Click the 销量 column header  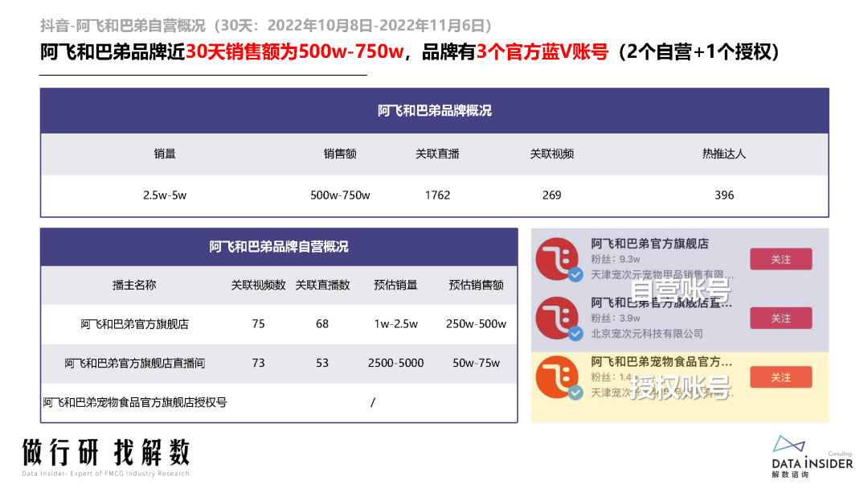coord(165,154)
